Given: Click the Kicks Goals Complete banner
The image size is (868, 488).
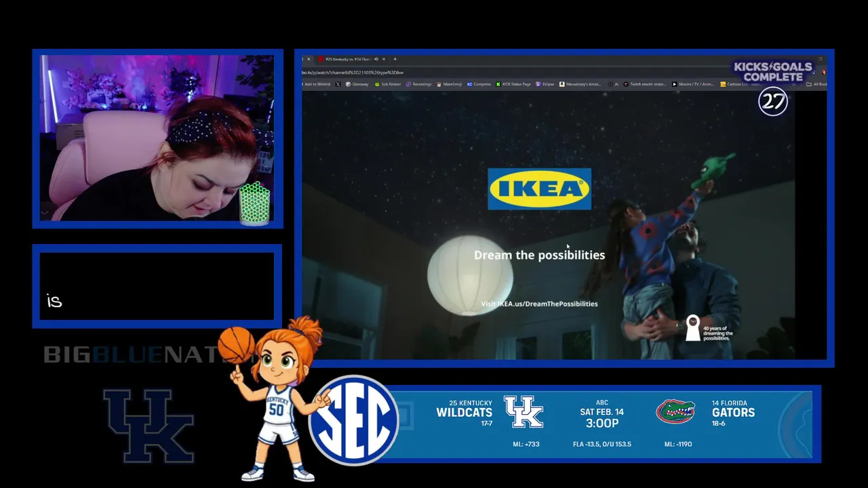Looking at the screenshot, I should coord(772,72).
